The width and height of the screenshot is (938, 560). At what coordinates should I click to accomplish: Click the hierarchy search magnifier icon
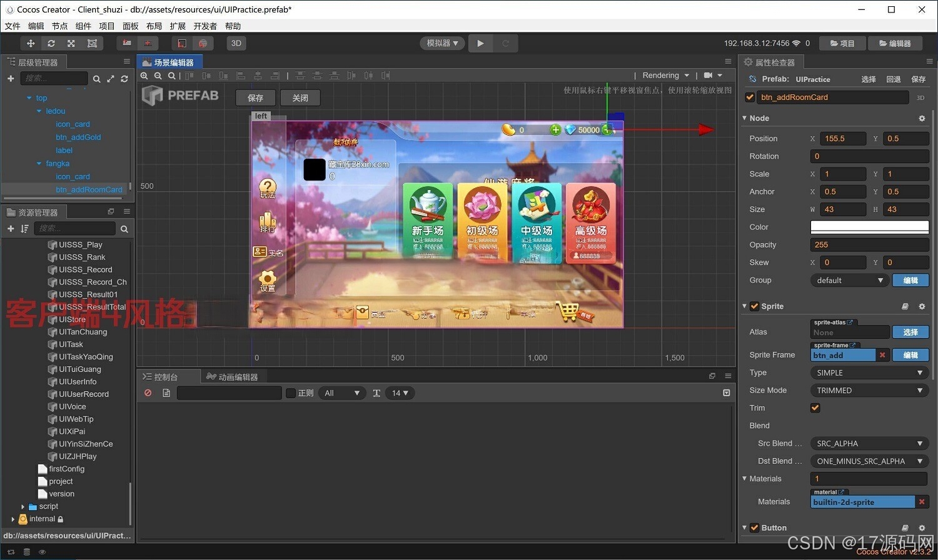point(96,79)
